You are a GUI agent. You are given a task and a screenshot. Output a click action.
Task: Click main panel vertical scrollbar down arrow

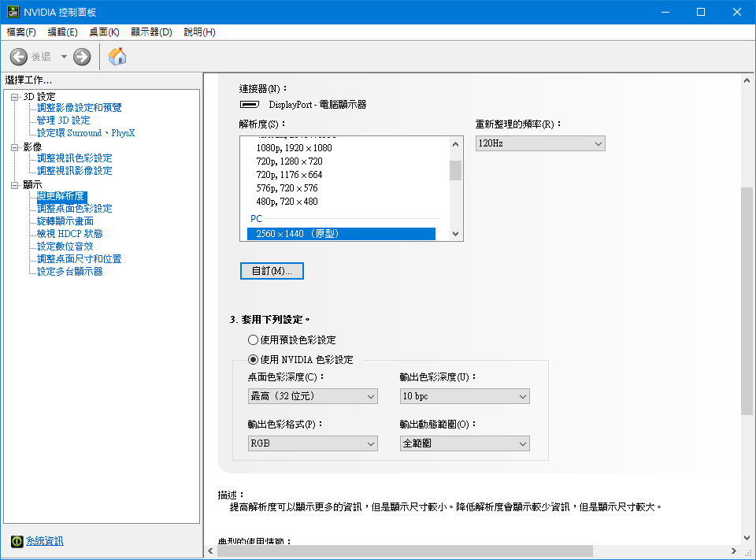click(x=747, y=537)
